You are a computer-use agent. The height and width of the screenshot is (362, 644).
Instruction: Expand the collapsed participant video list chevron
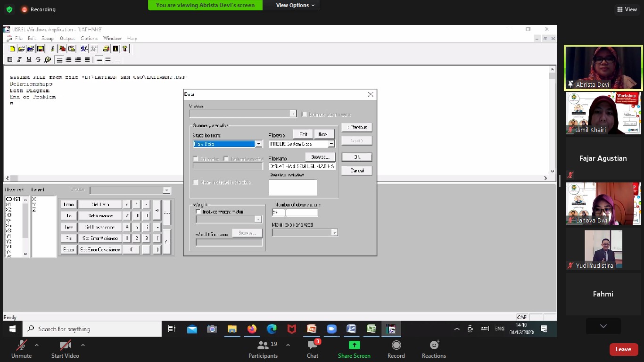(x=603, y=326)
